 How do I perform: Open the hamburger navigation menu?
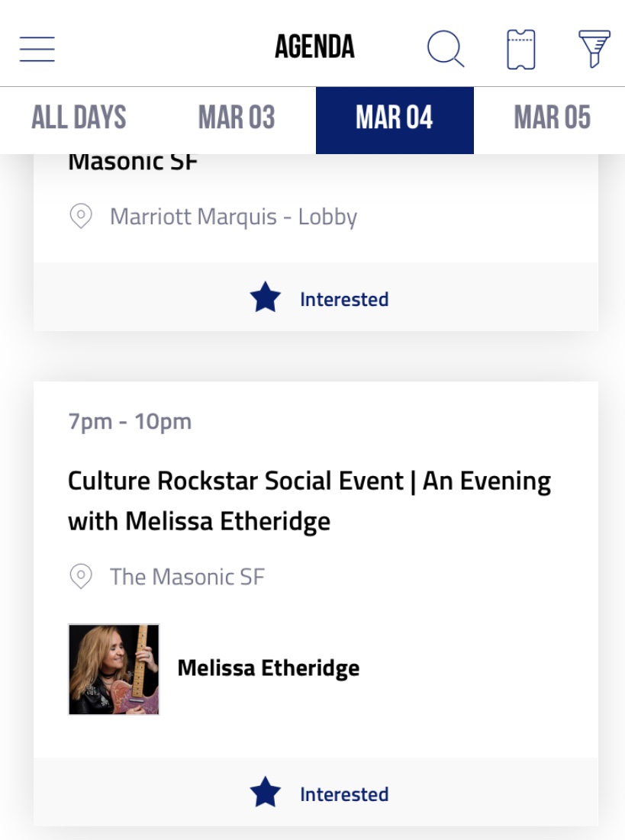37,49
